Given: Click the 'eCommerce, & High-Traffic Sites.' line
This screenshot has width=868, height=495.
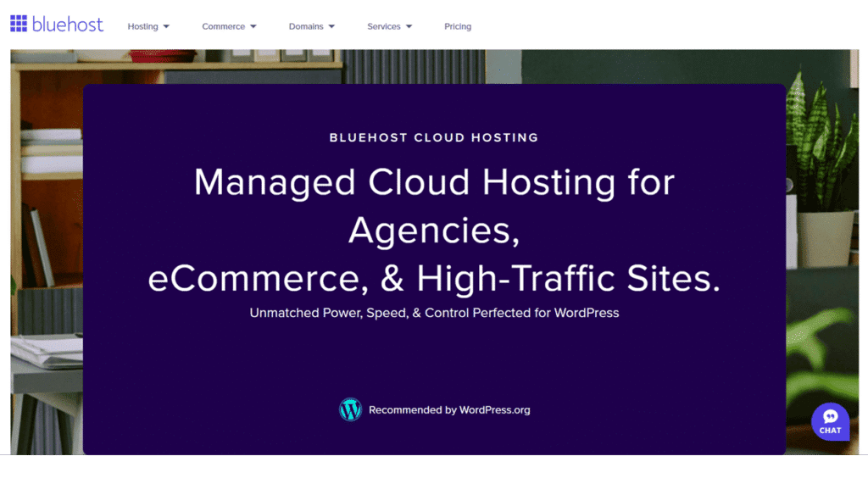Looking at the screenshot, I should point(435,278).
